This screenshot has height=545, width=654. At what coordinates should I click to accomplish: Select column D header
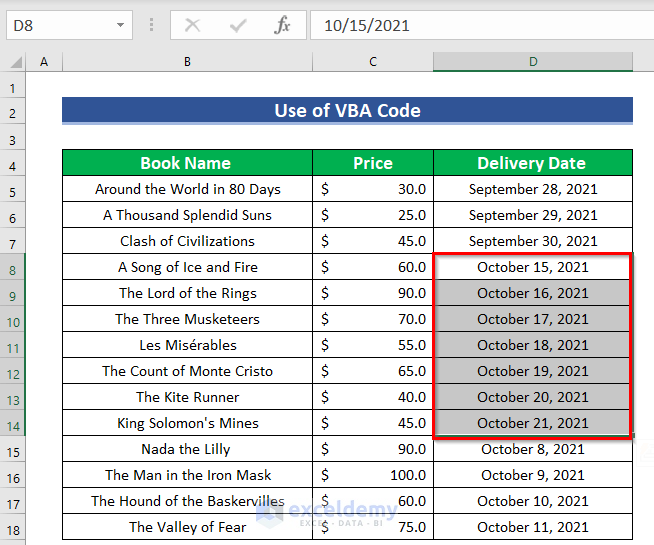[x=532, y=62]
